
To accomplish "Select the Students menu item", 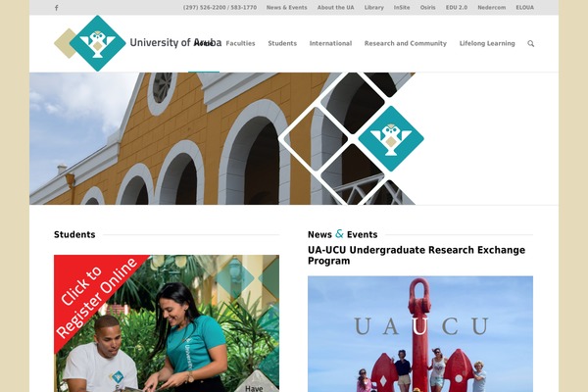I will (x=282, y=43).
